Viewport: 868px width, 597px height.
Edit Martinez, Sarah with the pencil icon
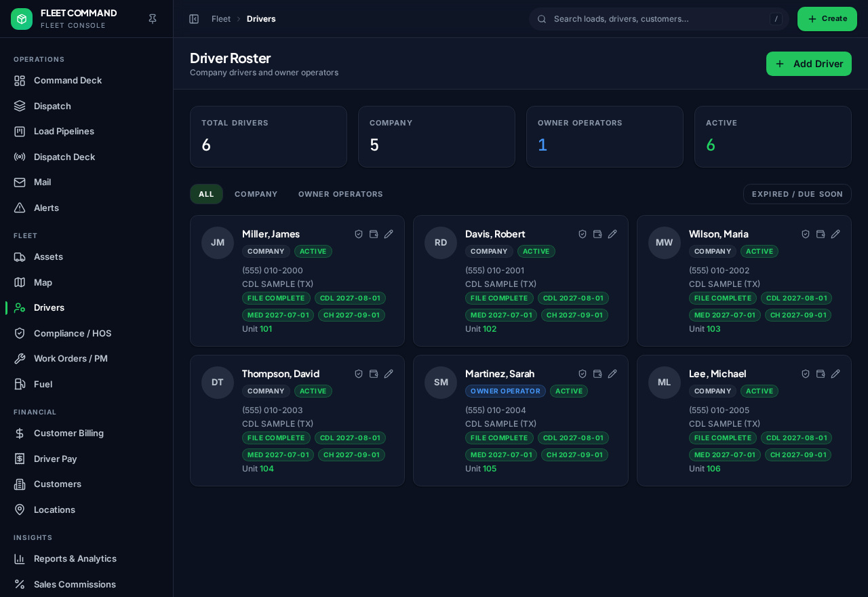612,374
